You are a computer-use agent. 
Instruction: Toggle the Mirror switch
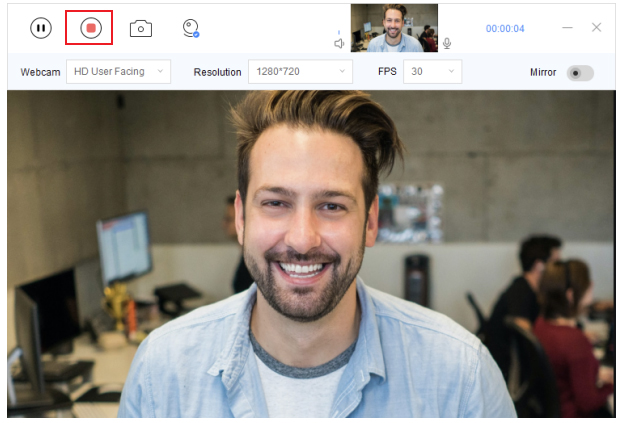coord(580,73)
